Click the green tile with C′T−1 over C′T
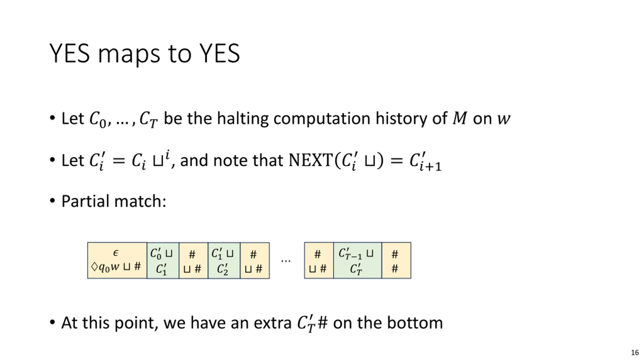 tap(357, 260)
